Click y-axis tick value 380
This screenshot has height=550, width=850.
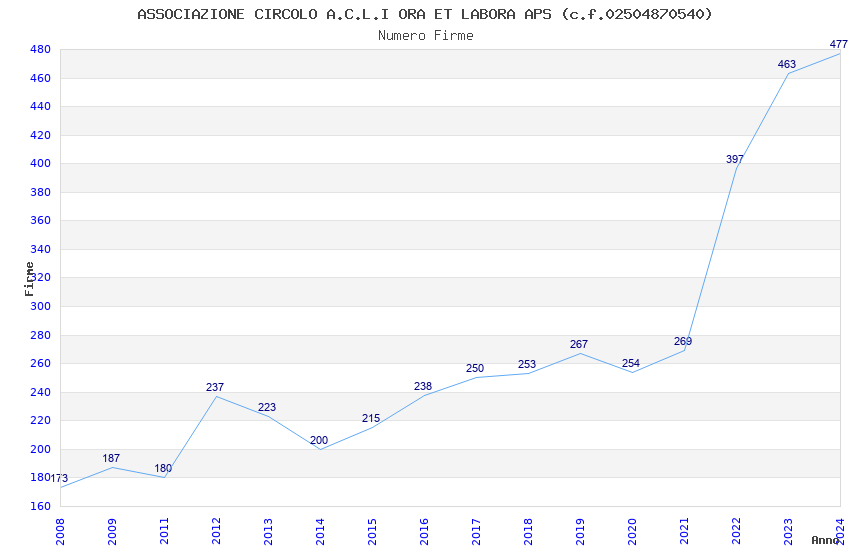[41, 192]
